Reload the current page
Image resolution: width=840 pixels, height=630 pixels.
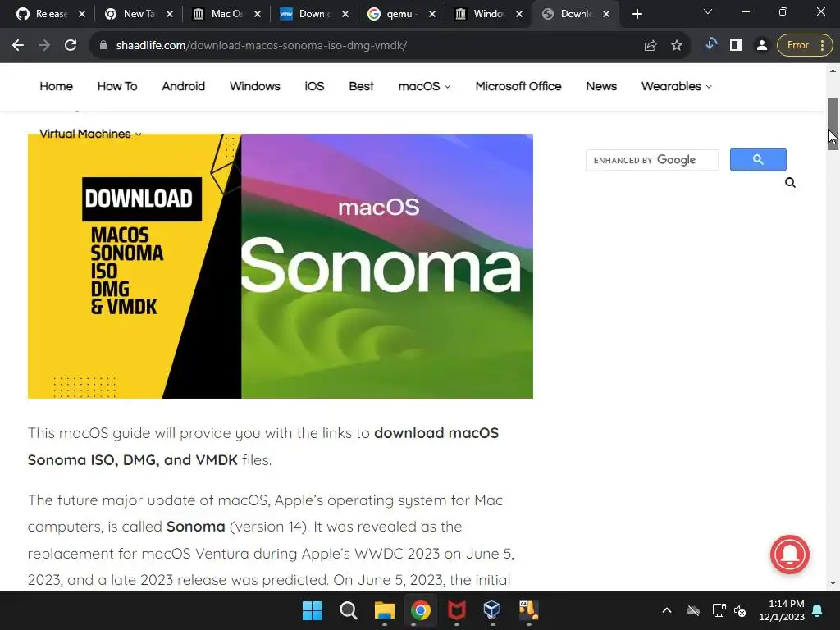(71, 46)
